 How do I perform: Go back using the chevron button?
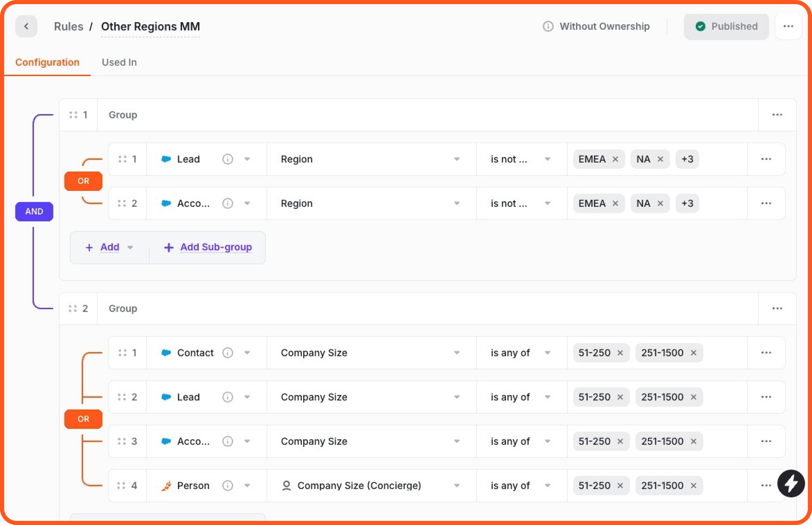coord(26,26)
